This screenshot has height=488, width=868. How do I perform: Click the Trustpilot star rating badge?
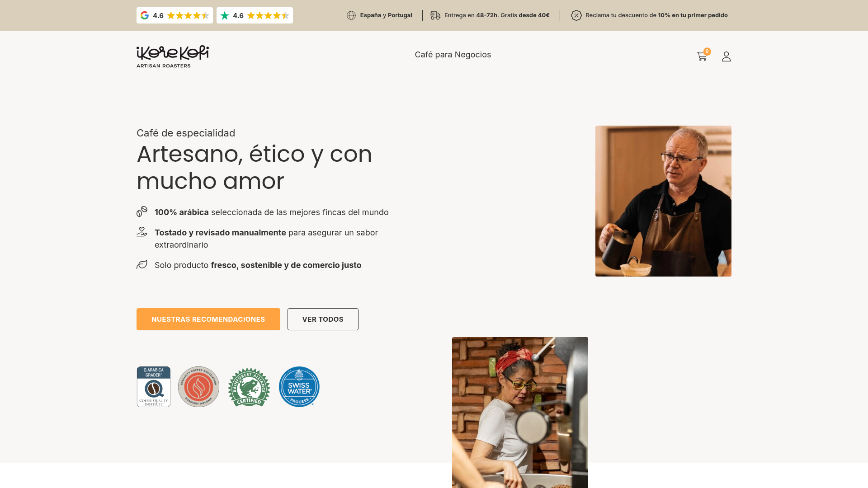[255, 15]
